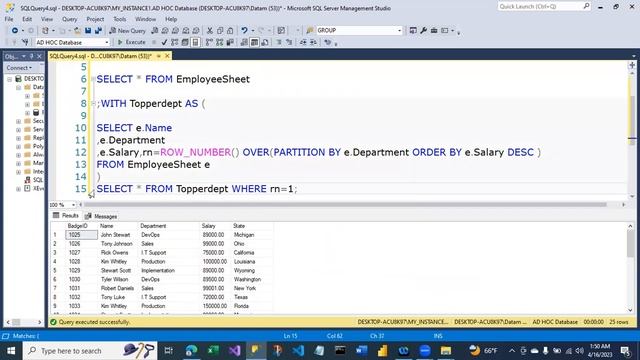The image size is (640, 360).
Task: Click the Save file icon in toolbar
Action: pos(88,31)
